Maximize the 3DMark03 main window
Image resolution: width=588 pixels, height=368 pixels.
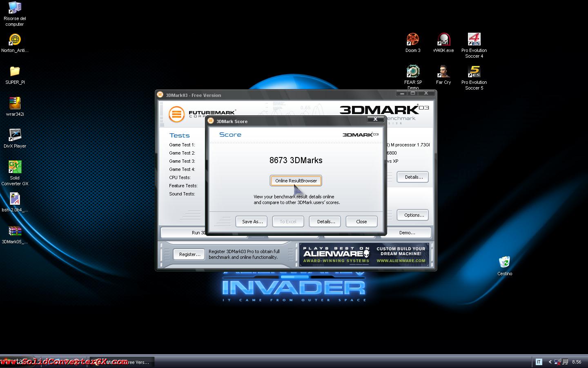point(413,93)
